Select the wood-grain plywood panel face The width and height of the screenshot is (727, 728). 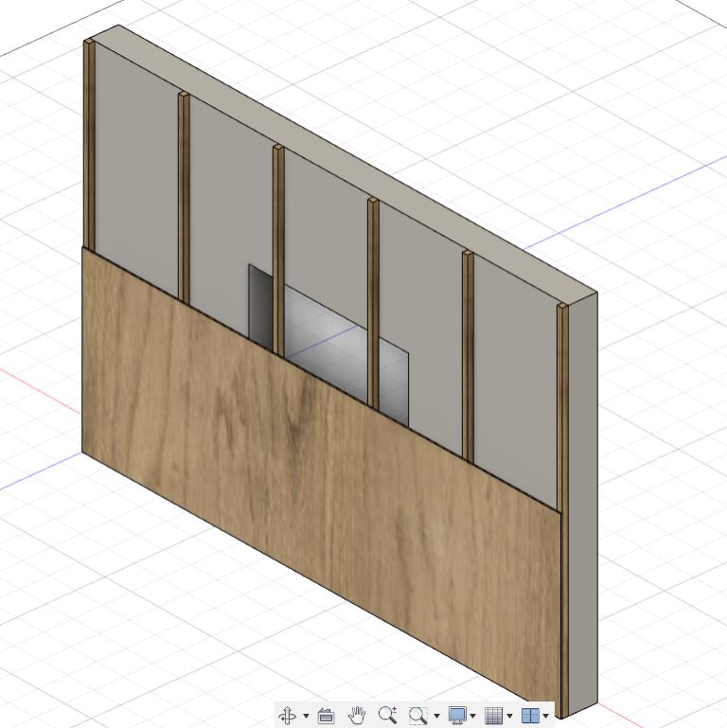(x=312, y=473)
